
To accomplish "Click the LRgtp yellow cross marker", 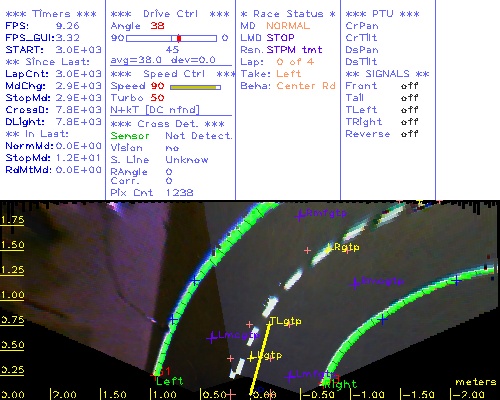I will 329,248.
